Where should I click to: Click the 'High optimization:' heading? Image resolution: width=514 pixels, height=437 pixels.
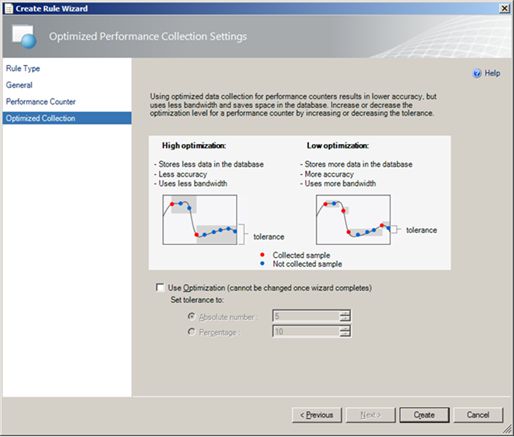[194, 145]
